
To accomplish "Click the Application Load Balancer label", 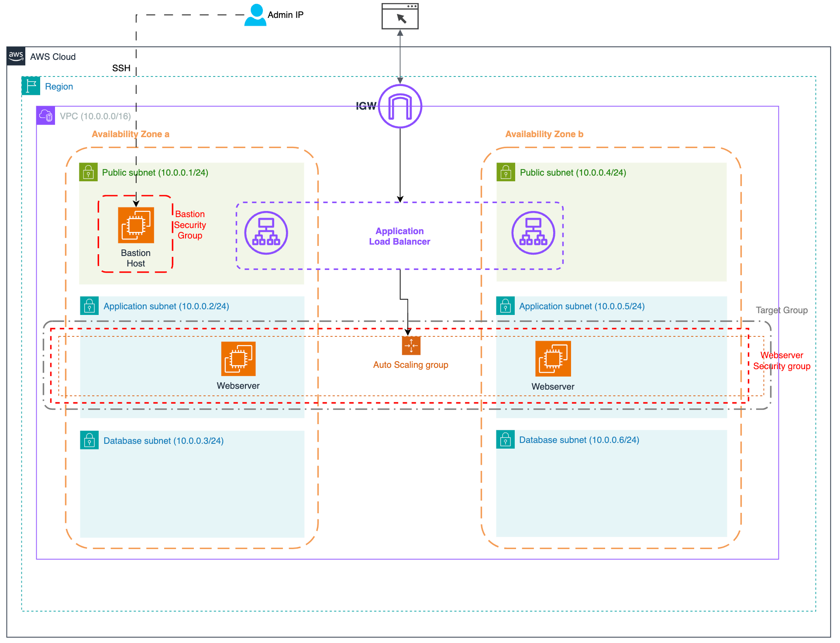I will click(x=399, y=236).
